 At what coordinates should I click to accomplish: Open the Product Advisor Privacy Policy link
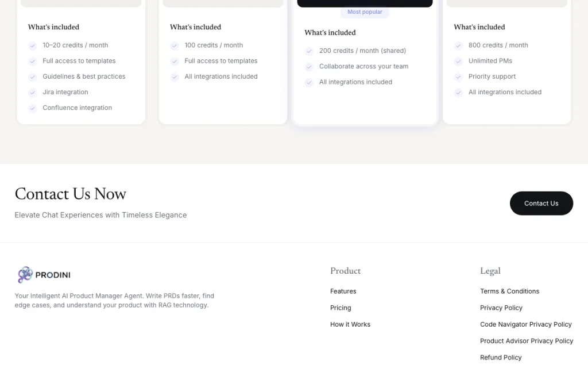527,340
